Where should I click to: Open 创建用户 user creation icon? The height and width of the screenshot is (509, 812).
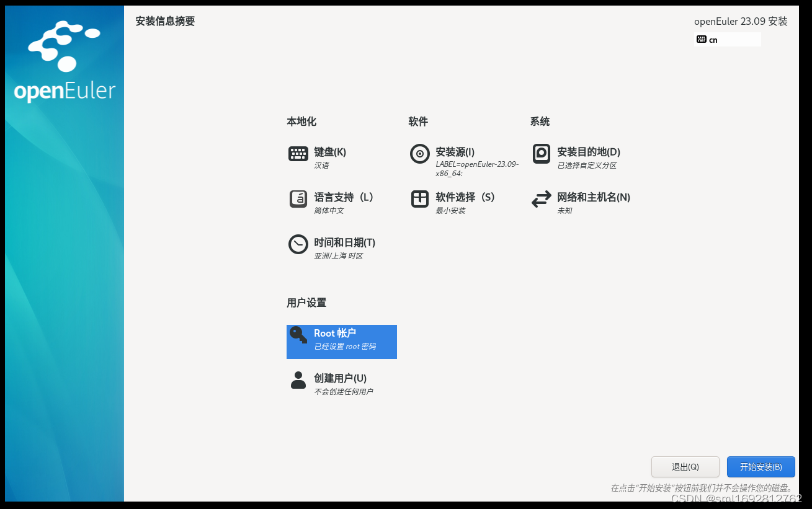coord(298,381)
